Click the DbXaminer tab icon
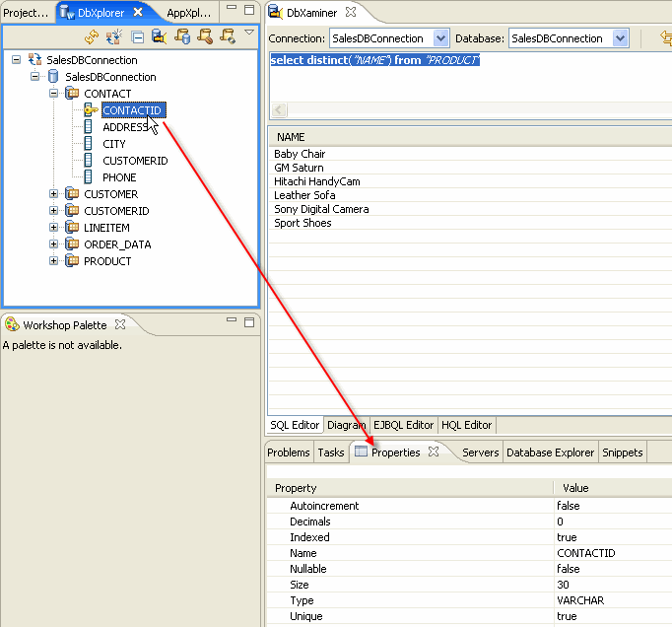Viewport: 672px width, 627px height. [276, 12]
